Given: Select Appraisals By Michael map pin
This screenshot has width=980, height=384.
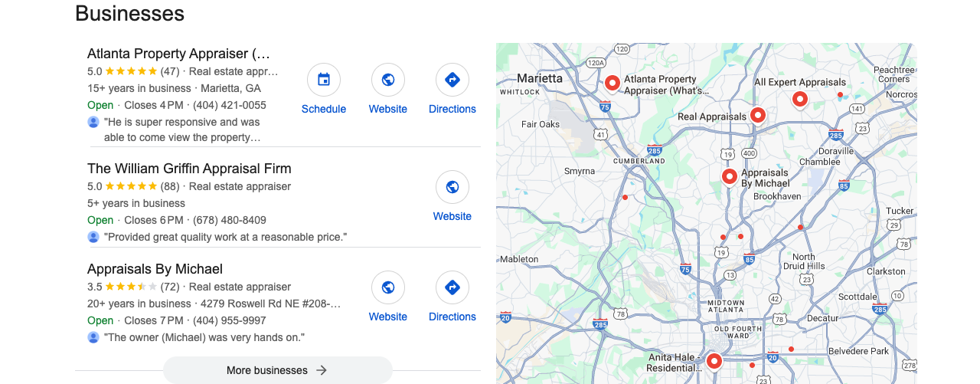Looking at the screenshot, I should coord(730,177).
